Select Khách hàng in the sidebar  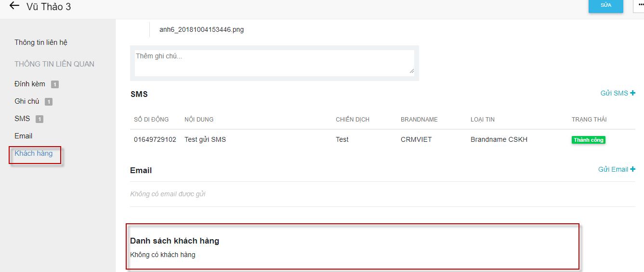pyautogui.click(x=34, y=153)
